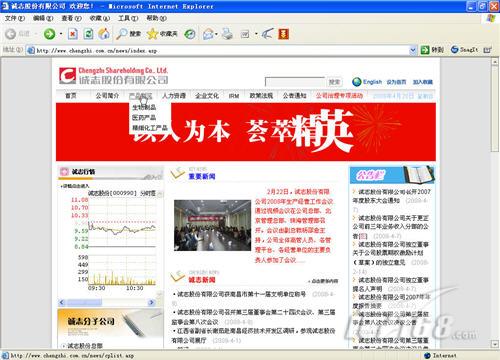Click the SnagIt window selection icon
The width and height of the screenshot is (500, 360).
(x=487, y=50)
